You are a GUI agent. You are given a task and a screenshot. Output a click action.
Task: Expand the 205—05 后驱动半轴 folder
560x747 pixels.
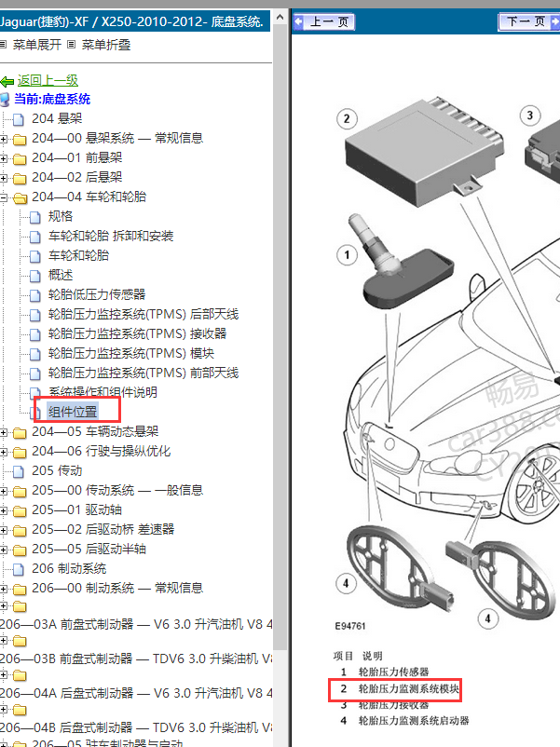(4, 550)
